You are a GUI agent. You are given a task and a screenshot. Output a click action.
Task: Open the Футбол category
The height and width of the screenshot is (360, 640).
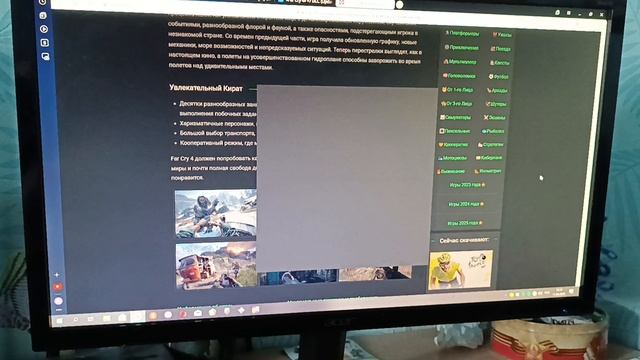[498, 77]
